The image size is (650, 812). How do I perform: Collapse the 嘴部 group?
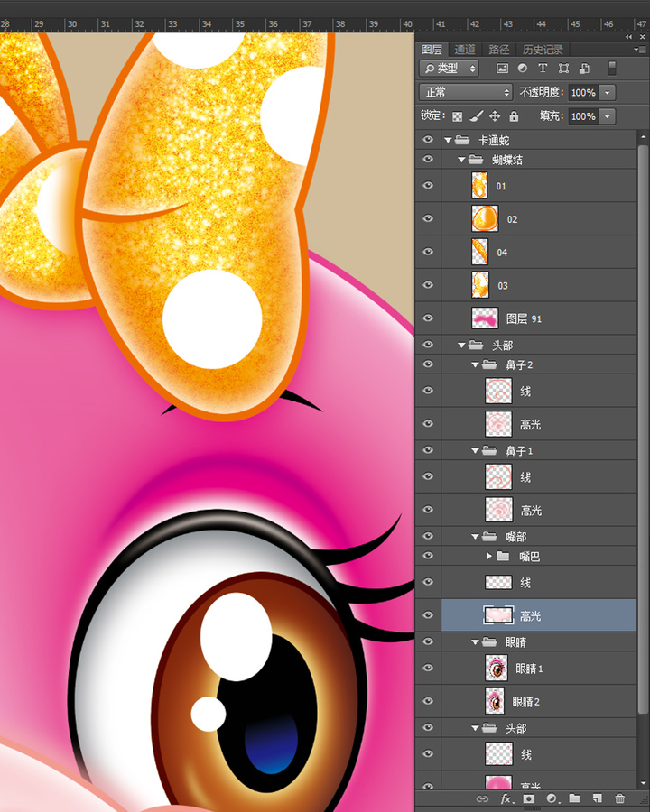click(475, 537)
